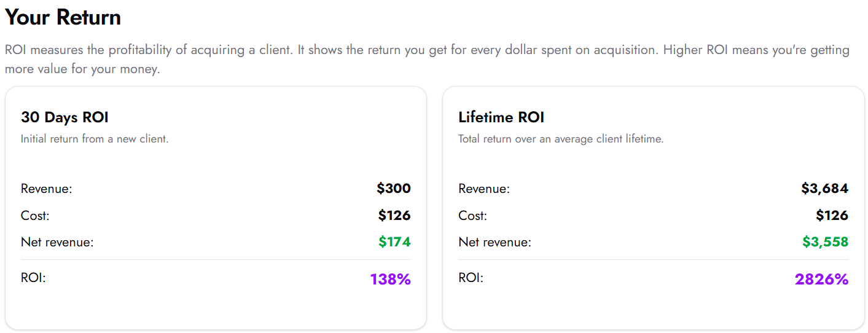Click 'Total return over an average client lifetime' text
This screenshot has height=333, width=868.
560,139
